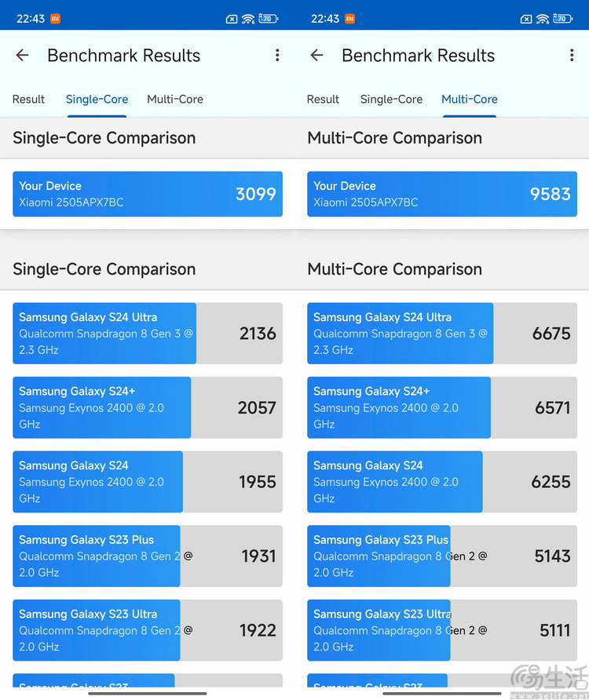Tap orange Mi notification icon on right

(350, 19)
